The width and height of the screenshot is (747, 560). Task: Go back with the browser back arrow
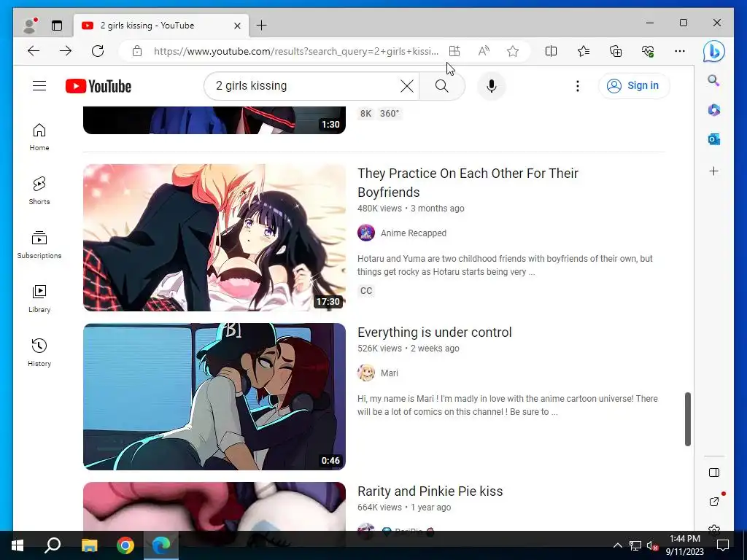(x=34, y=51)
